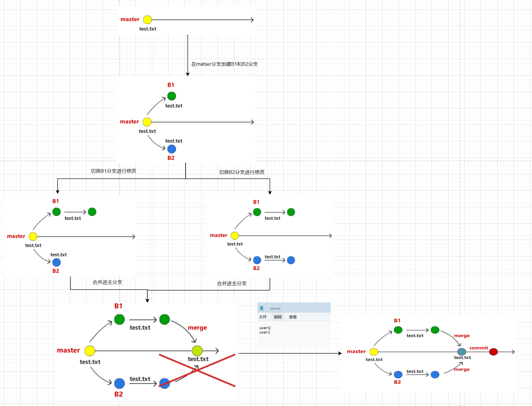Select the master-only diagram image at the flow start

point(187,20)
